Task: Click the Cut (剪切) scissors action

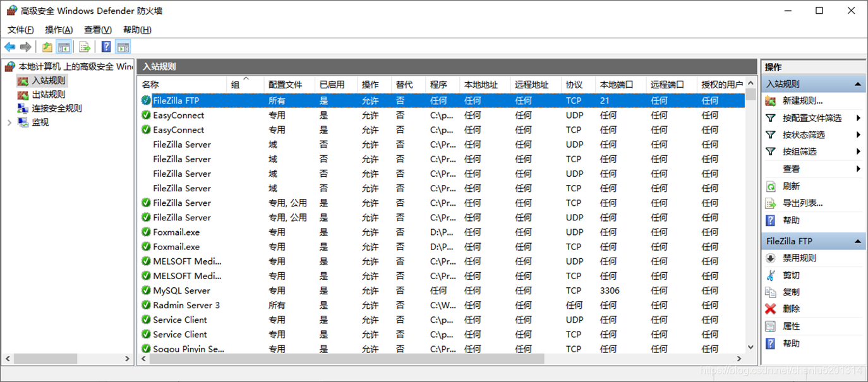Action: point(791,275)
